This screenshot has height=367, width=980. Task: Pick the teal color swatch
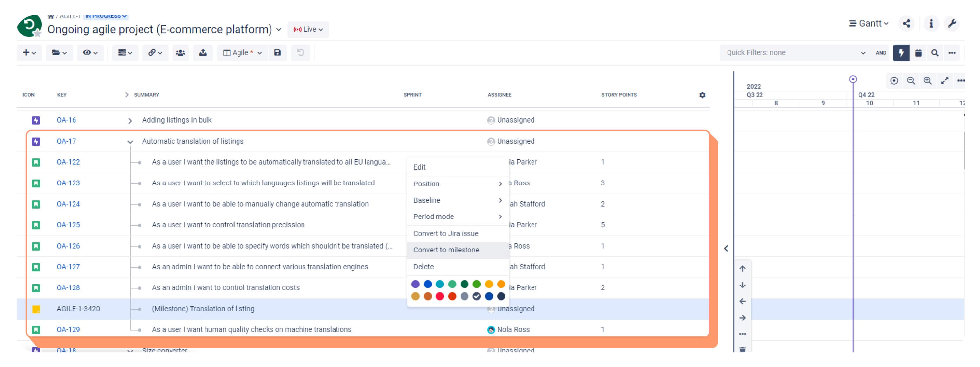[440, 284]
